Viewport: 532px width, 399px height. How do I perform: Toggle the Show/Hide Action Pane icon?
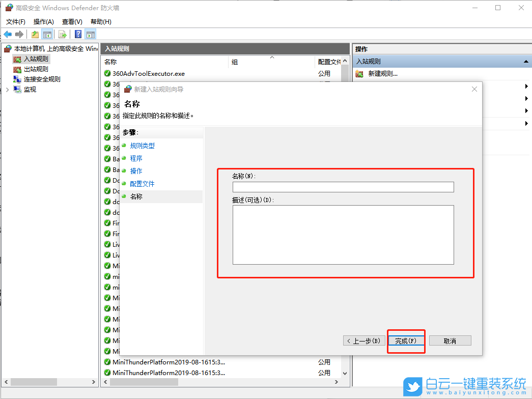click(90, 34)
